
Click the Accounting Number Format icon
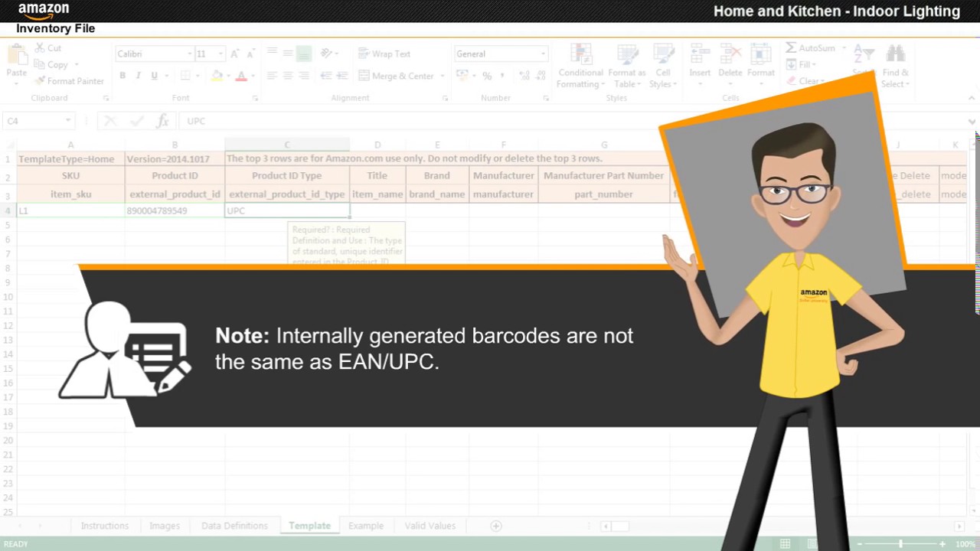point(461,76)
